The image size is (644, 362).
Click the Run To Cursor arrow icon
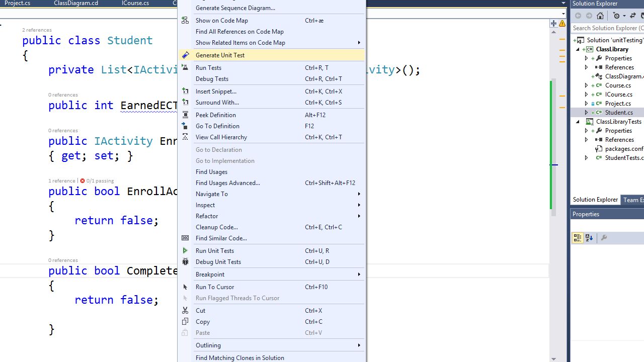(185, 287)
